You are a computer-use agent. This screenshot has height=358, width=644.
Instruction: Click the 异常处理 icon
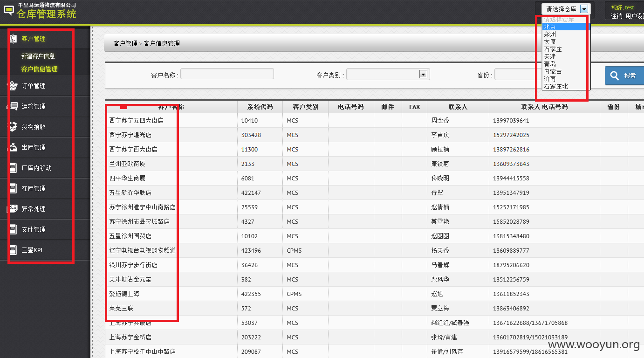coord(13,209)
